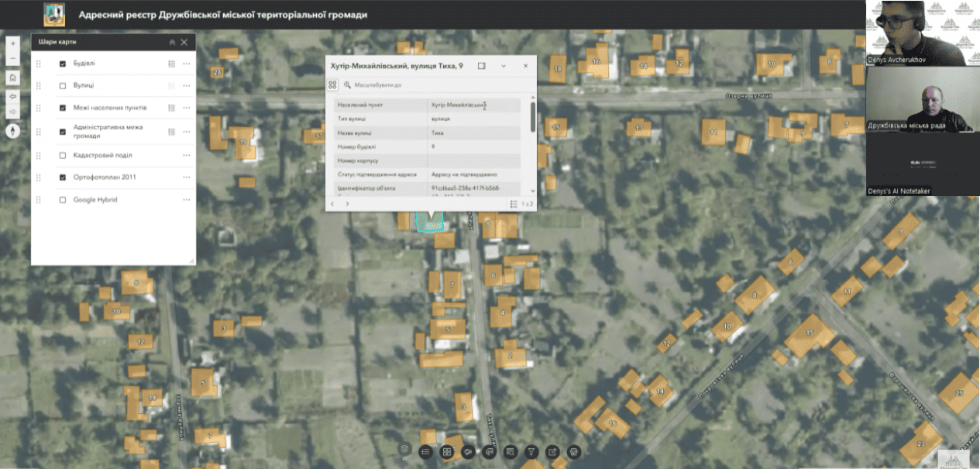Open options for Адміністративна межа громади
Viewport: 980px width, 469px height.
pos(187,132)
